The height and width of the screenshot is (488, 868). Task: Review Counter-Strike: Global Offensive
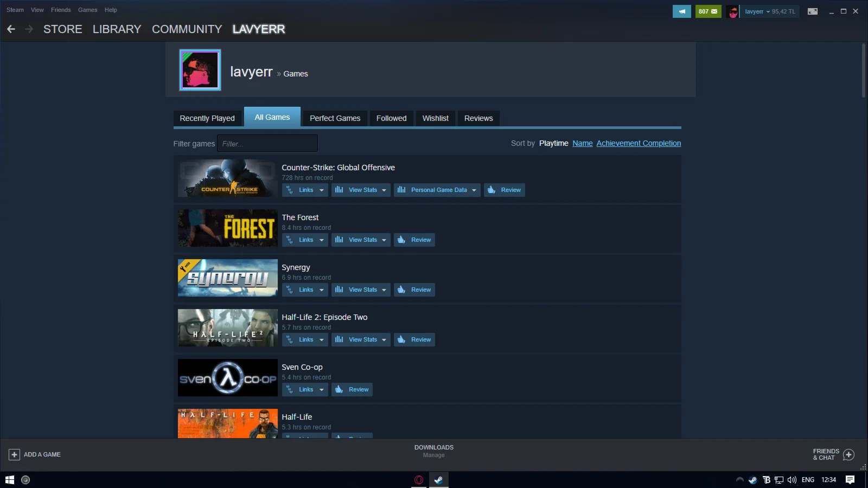tap(505, 190)
